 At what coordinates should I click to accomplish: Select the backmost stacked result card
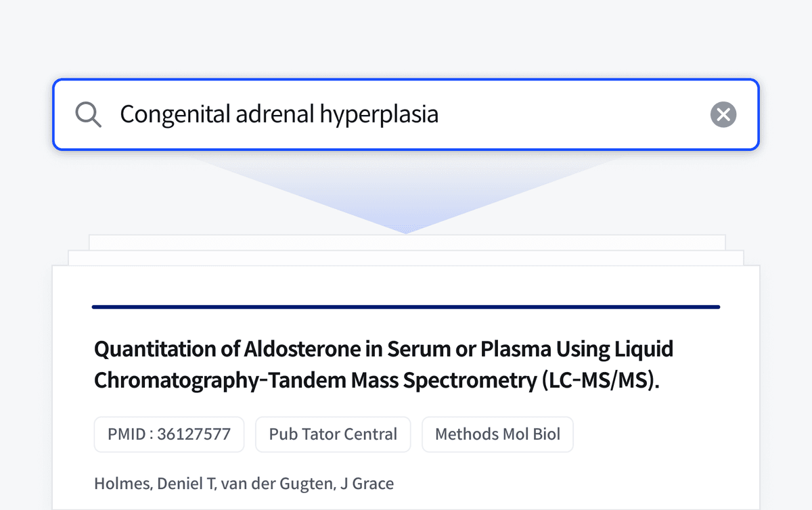[x=406, y=242]
